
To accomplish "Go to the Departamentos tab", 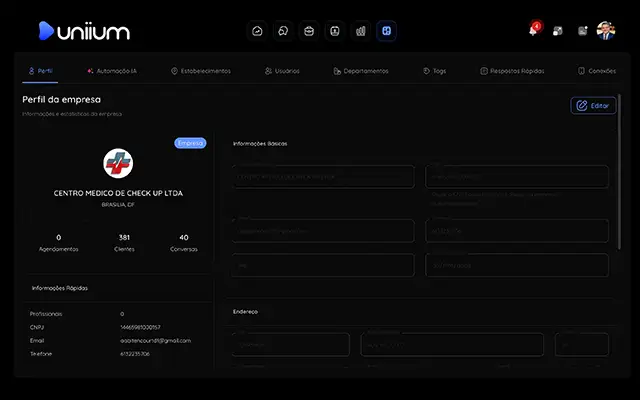I will (361, 71).
